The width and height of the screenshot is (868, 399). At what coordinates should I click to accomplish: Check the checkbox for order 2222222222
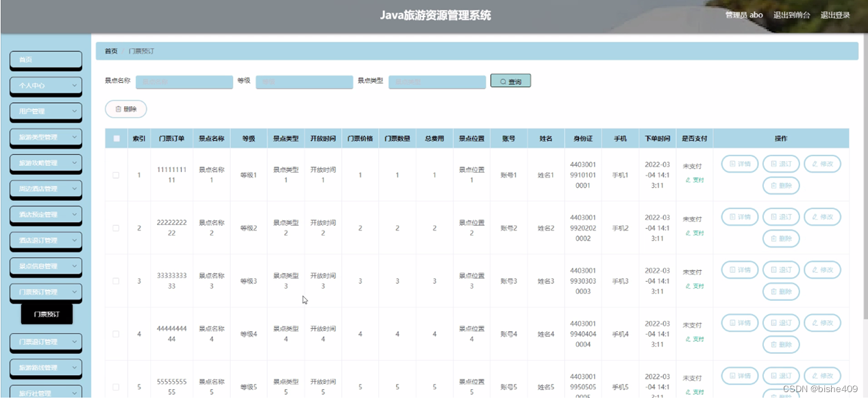[x=116, y=228]
